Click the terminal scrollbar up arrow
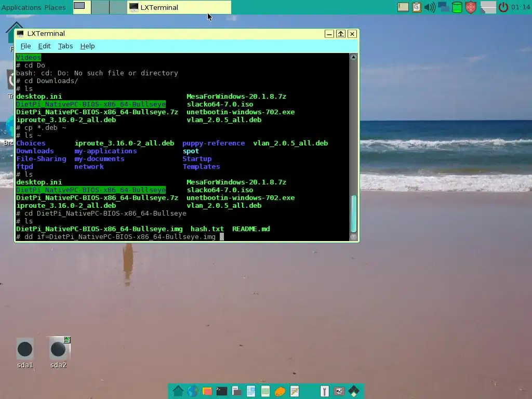The width and height of the screenshot is (532, 399). [x=353, y=57]
